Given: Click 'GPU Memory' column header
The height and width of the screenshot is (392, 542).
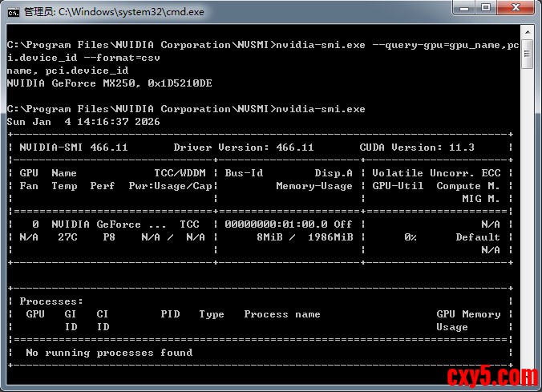Looking at the screenshot, I should pyautogui.click(x=468, y=314).
